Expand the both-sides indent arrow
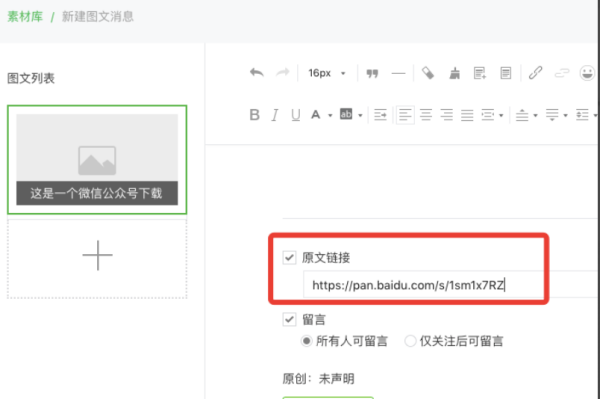The height and width of the screenshot is (399, 600). pyautogui.click(x=501, y=115)
